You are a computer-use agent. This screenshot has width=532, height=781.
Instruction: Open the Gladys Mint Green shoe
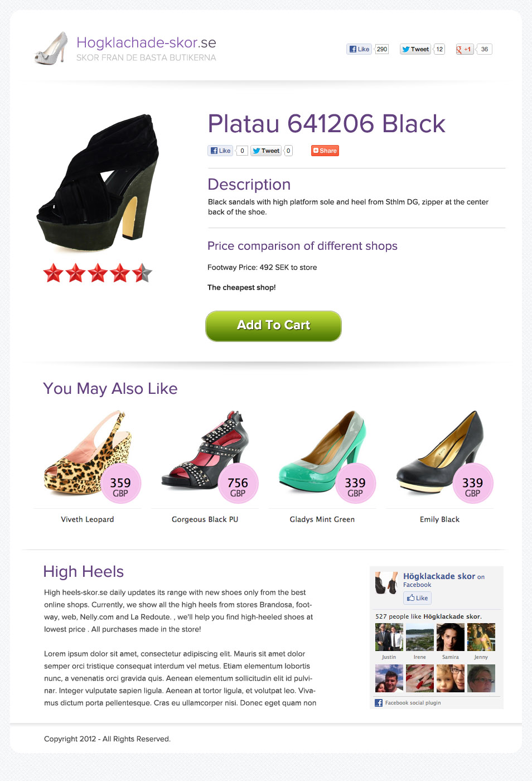tap(322, 519)
